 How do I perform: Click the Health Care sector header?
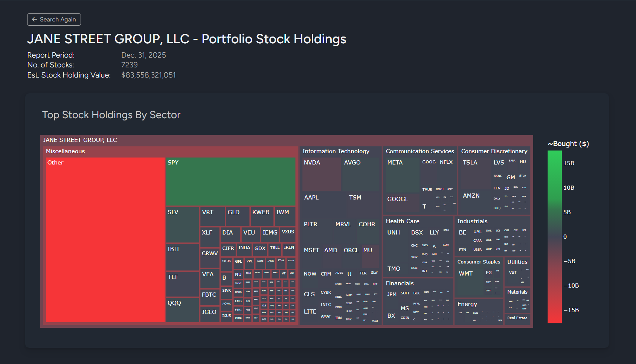click(403, 221)
